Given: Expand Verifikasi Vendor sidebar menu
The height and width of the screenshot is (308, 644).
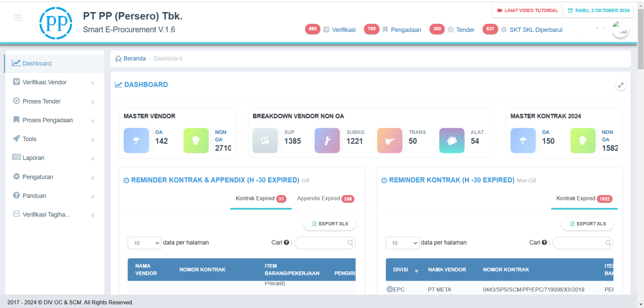Looking at the screenshot, I should coord(44,82).
